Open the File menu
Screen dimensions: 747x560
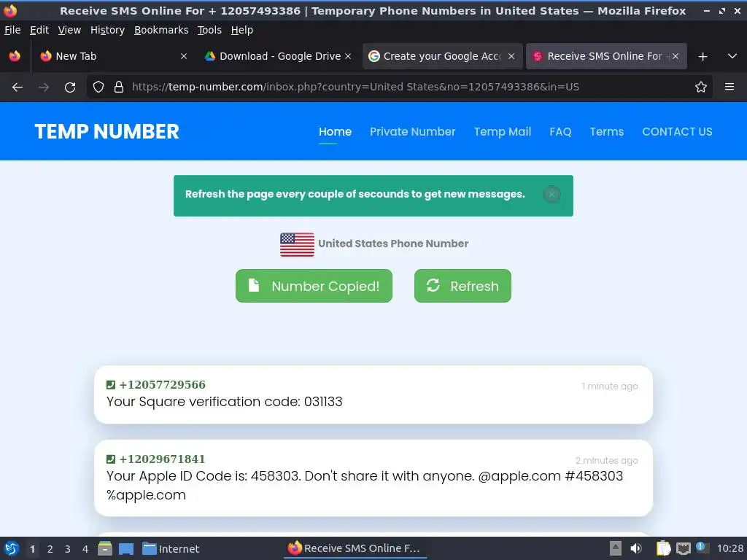[x=12, y=30]
